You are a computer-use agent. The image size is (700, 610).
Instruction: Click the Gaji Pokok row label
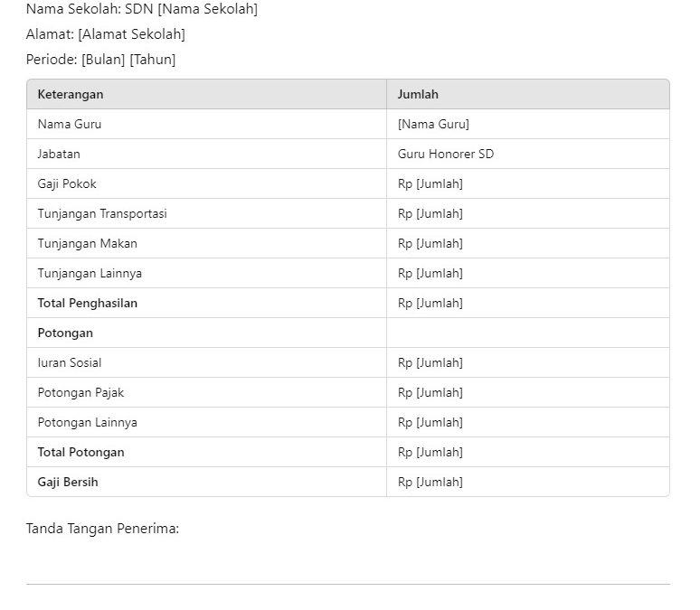(67, 183)
